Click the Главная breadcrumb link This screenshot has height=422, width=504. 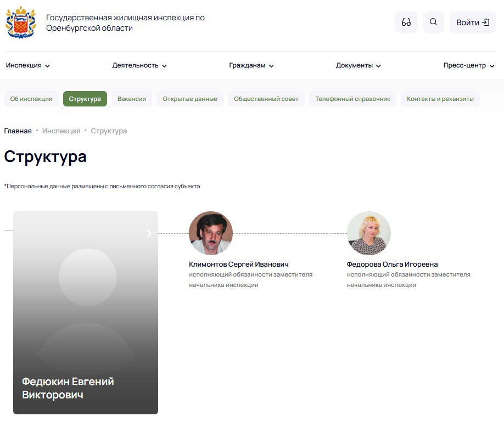(18, 131)
